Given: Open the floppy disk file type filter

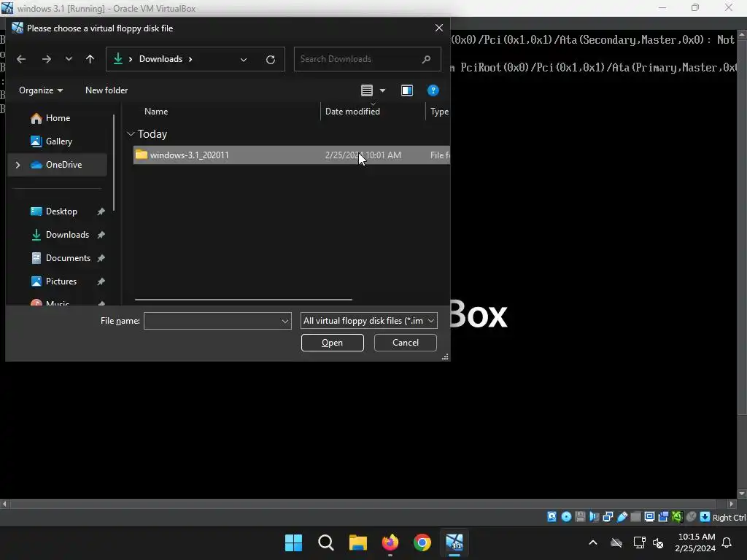Looking at the screenshot, I should tap(368, 321).
